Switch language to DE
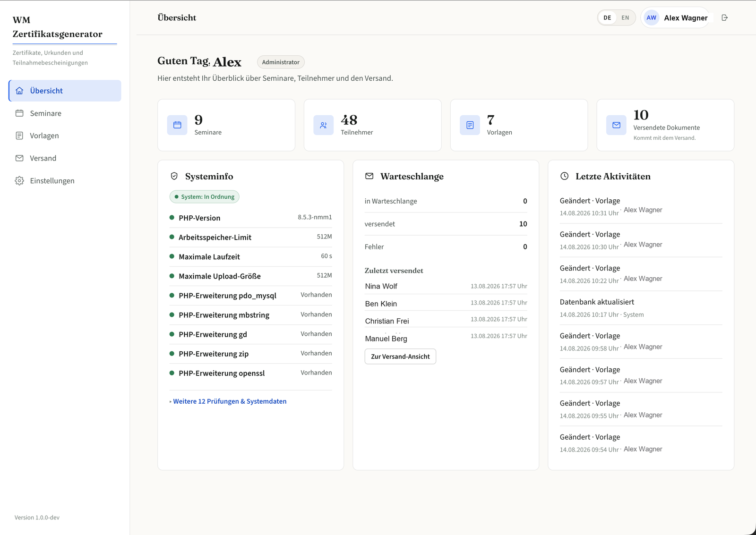This screenshot has width=756, height=535. (608, 18)
